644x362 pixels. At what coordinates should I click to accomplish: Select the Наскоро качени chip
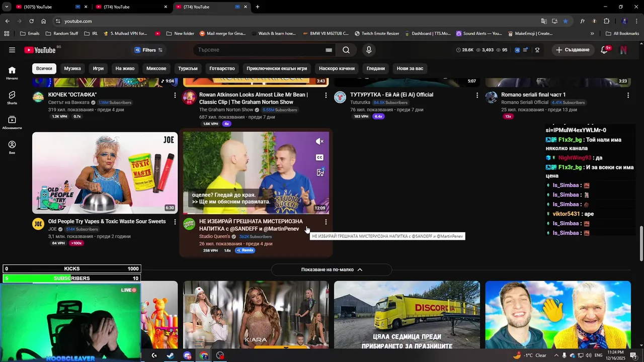[337, 68]
